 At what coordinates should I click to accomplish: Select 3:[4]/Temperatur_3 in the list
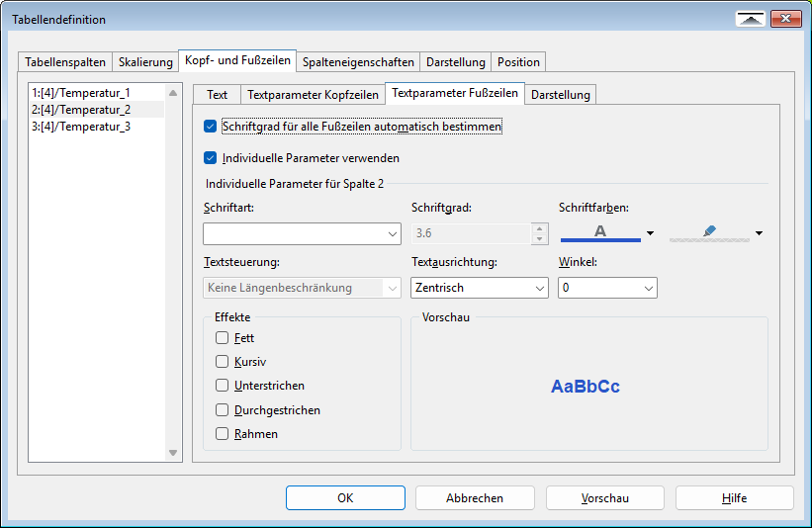click(x=81, y=127)
